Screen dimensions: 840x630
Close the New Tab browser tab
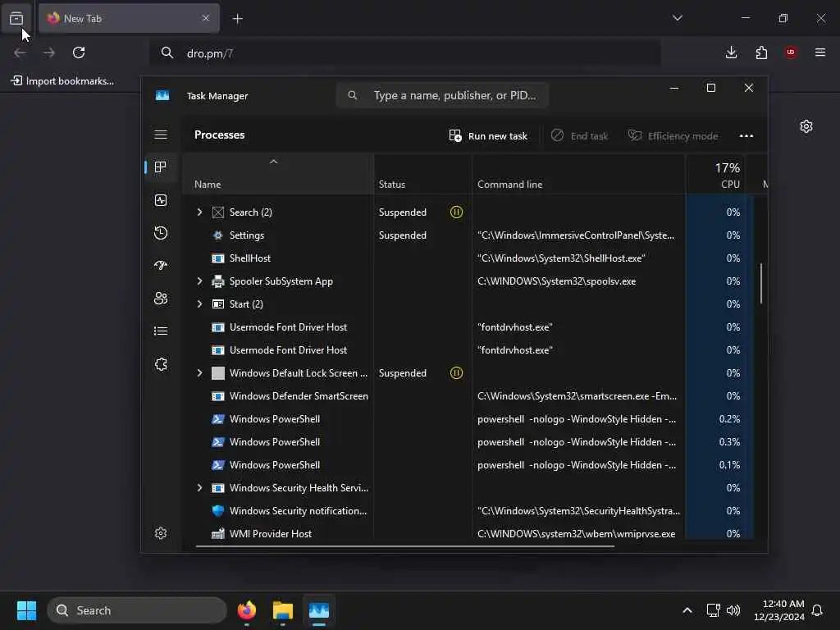click(206, 18)
